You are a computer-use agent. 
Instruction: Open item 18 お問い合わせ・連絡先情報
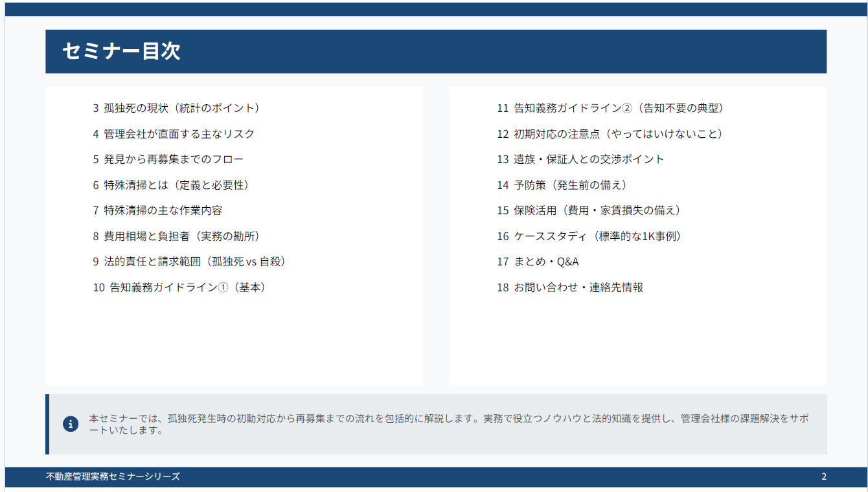tap(570, 287)
